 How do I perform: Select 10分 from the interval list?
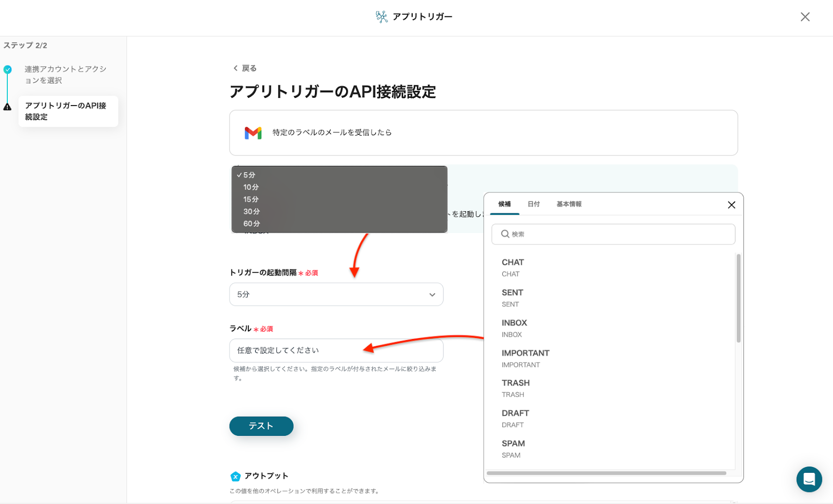251,187
